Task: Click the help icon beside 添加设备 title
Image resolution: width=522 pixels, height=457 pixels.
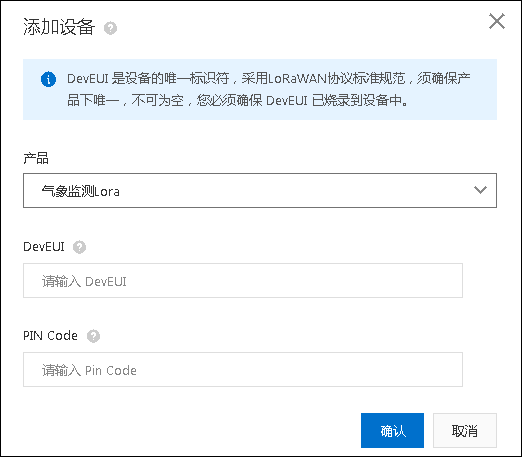Action: tap(110, 28)
